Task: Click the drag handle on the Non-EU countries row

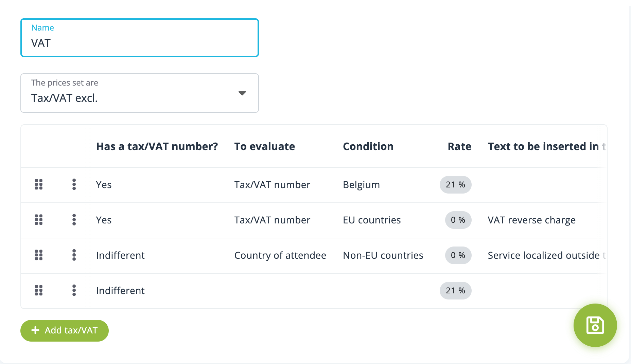Action: coord(39,255)
